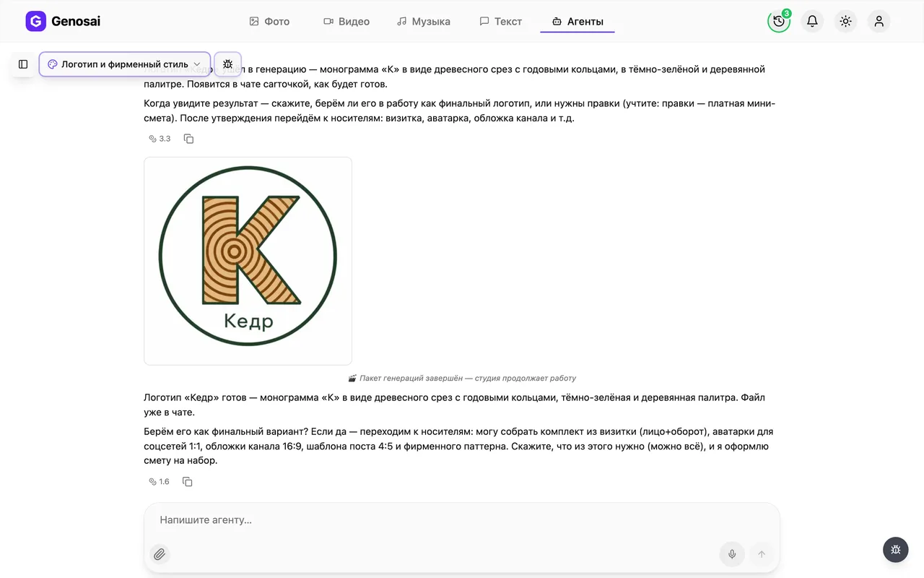Copy the message with cost 1.6
This screenshot has width=924, height=578.
(x=187, y=482)
